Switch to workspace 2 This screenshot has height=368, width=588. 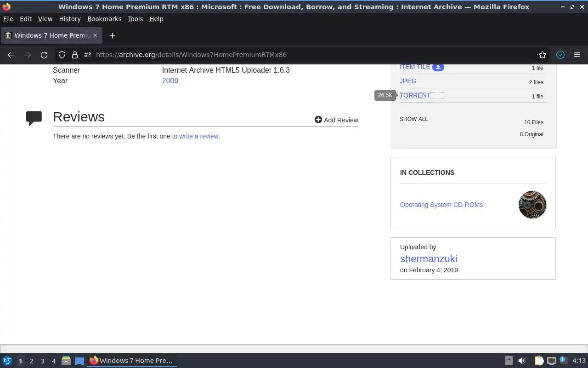[31, 361]
